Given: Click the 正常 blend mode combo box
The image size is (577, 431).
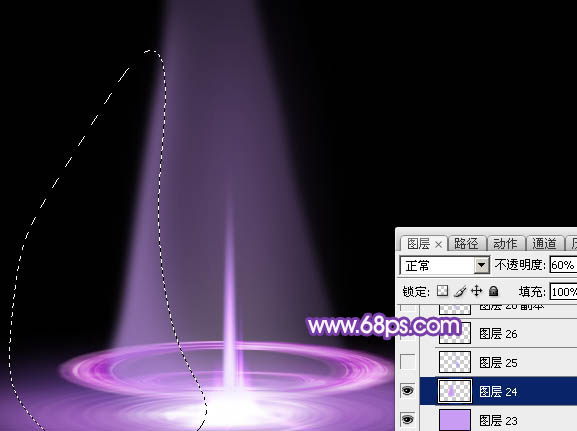Looking at the screenshot, I should (x=445, y=265).
